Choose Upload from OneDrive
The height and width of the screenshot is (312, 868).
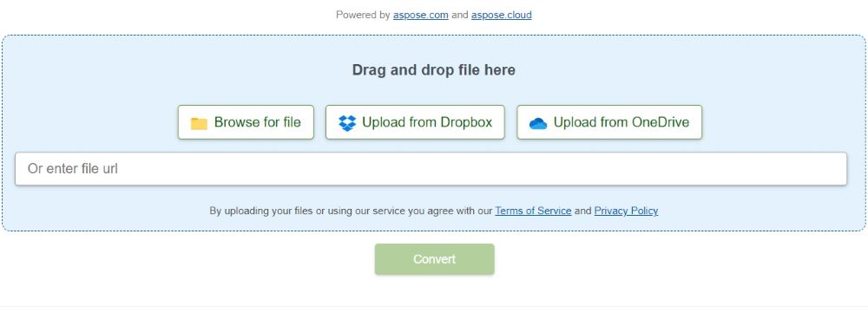tap(609, 122)
